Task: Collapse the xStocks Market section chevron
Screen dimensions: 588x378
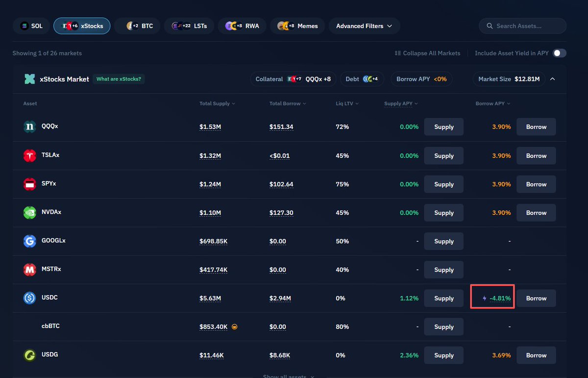Action: tap(553, 79)
